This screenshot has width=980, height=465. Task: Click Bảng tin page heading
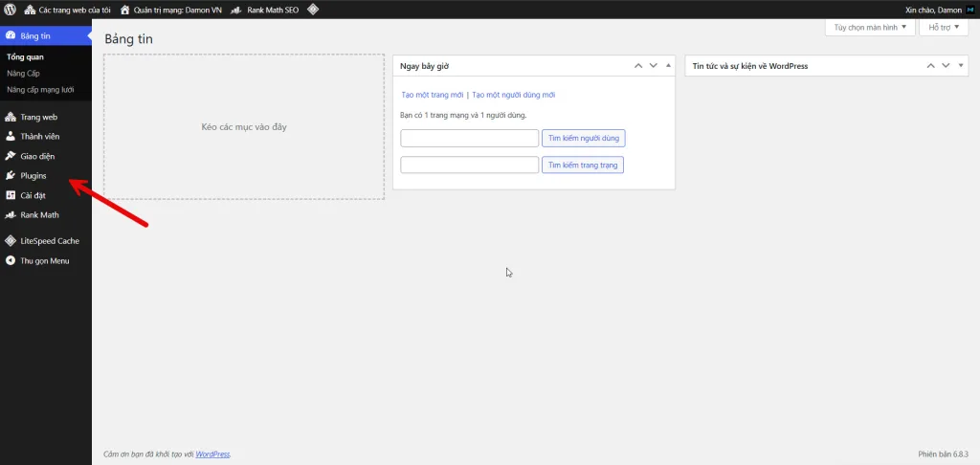(129, 38)
